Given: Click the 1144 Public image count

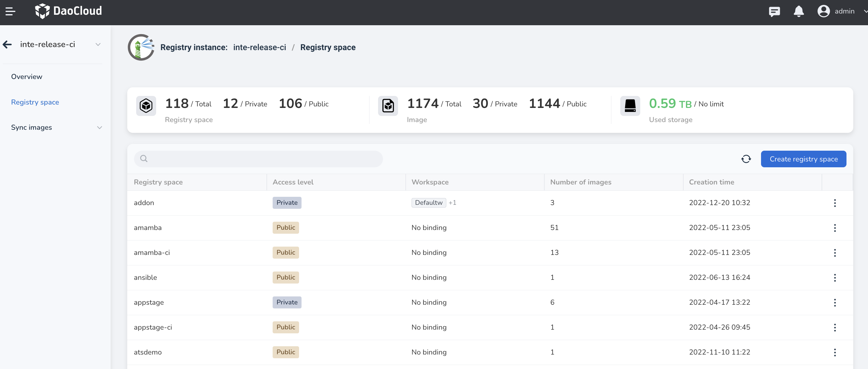Looking at the screenshot, I should pos(558,103).
